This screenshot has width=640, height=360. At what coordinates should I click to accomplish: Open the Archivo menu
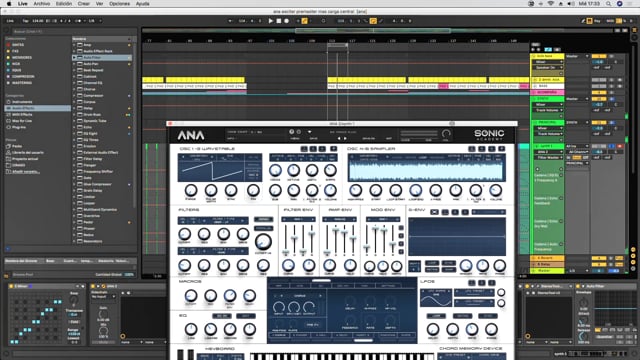click(x=42, y=4)
